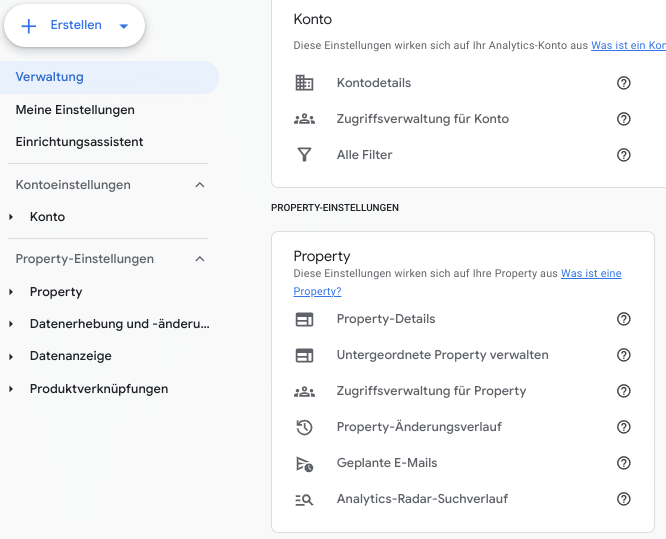
Task: Select Property in the sidebar tree
Action: (56, 292)
